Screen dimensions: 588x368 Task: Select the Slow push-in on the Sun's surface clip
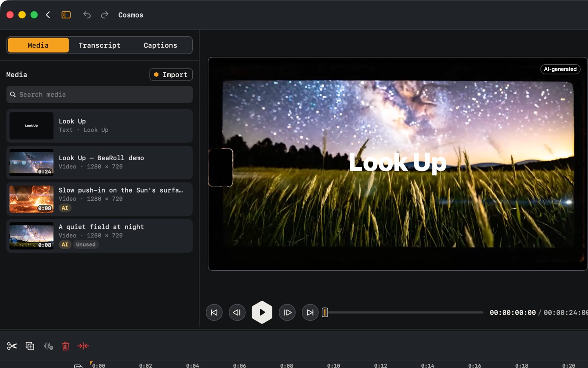tap(100, 199)
